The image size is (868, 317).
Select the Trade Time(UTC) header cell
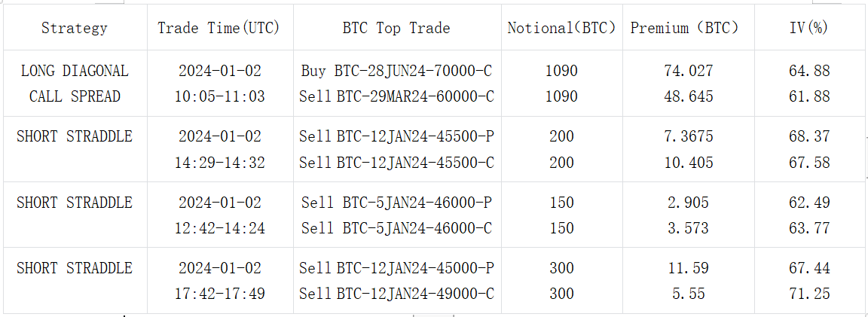click(219, 29)
